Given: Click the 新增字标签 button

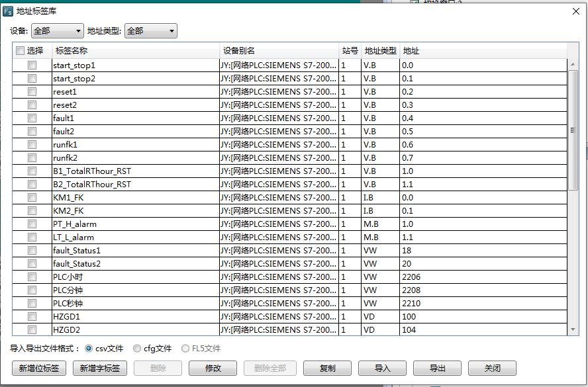Looking at the screenshot, I should tap(100, 368).
